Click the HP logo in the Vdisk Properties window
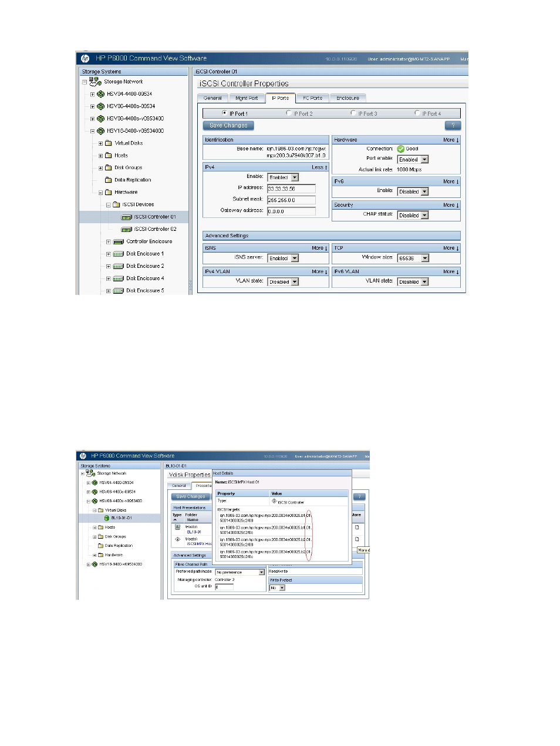Viewport: 560px width, 746px height. 83,456
